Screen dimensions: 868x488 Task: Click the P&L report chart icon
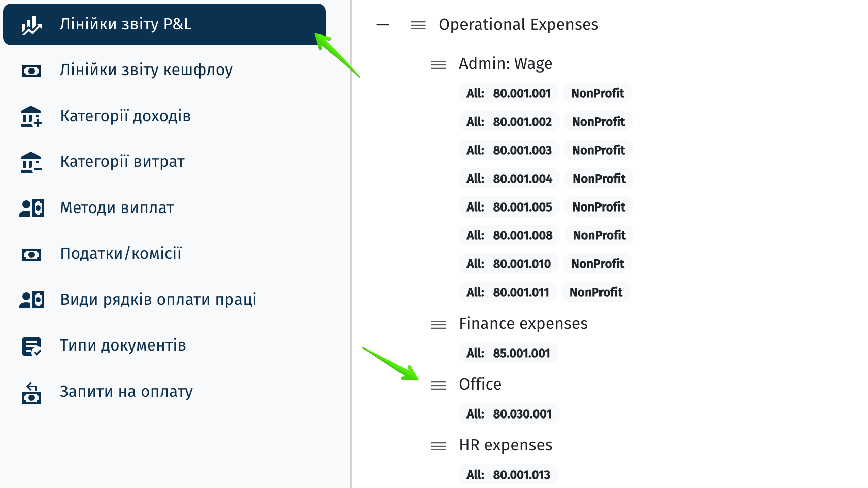point(31,25)
